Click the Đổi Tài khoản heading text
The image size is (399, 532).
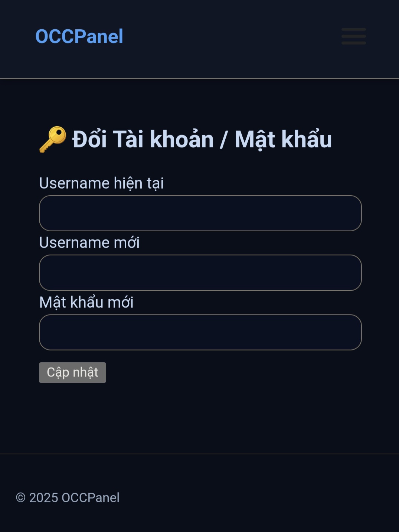143,140
